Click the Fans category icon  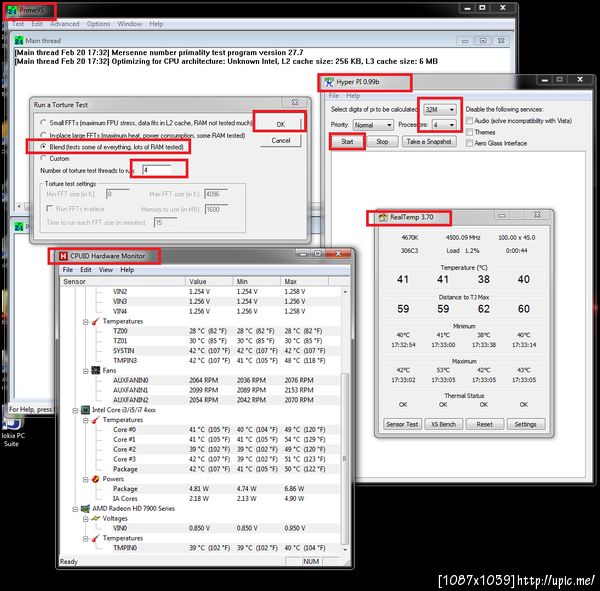[x=96, y=370]
